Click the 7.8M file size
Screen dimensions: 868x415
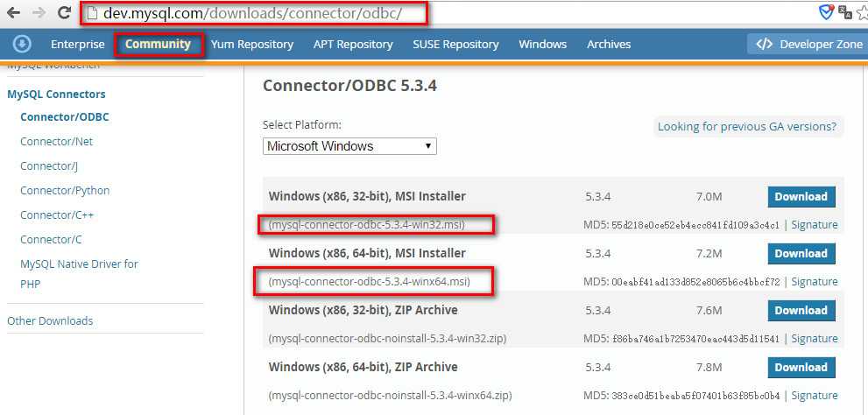709,368
